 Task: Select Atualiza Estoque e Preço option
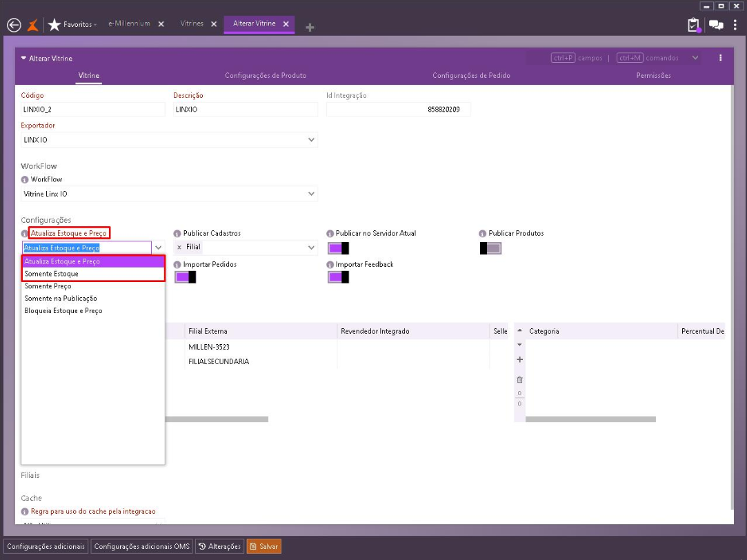pos(93,261)
